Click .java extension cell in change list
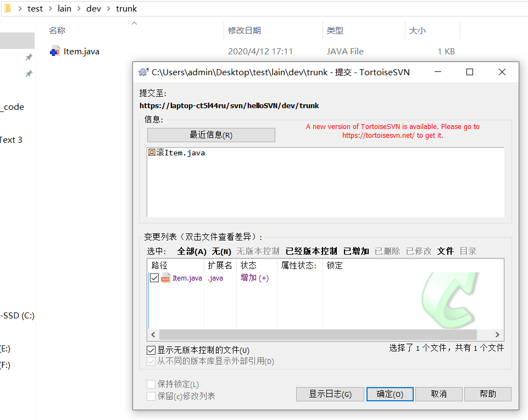 pos(215,278)
